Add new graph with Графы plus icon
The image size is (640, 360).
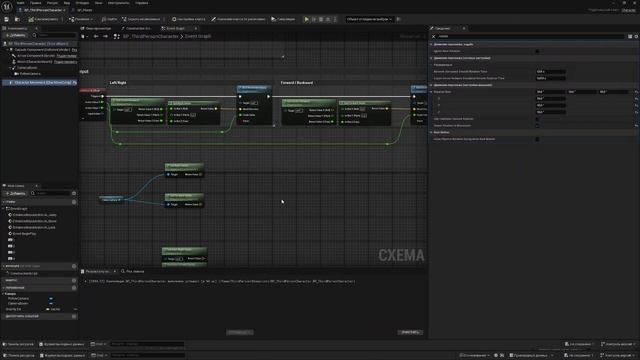click(x=74, y=202)
